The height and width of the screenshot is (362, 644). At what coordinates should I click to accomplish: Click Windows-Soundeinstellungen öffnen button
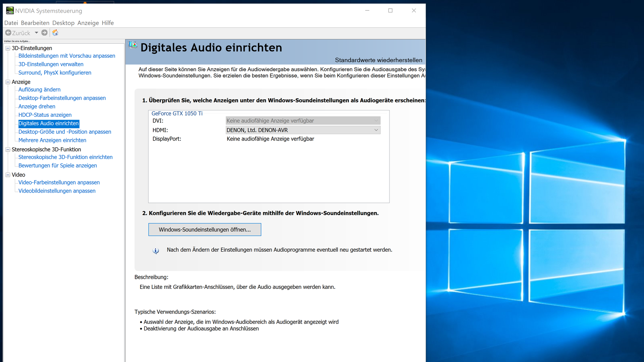pyautogui.click(x=205, y=229)
